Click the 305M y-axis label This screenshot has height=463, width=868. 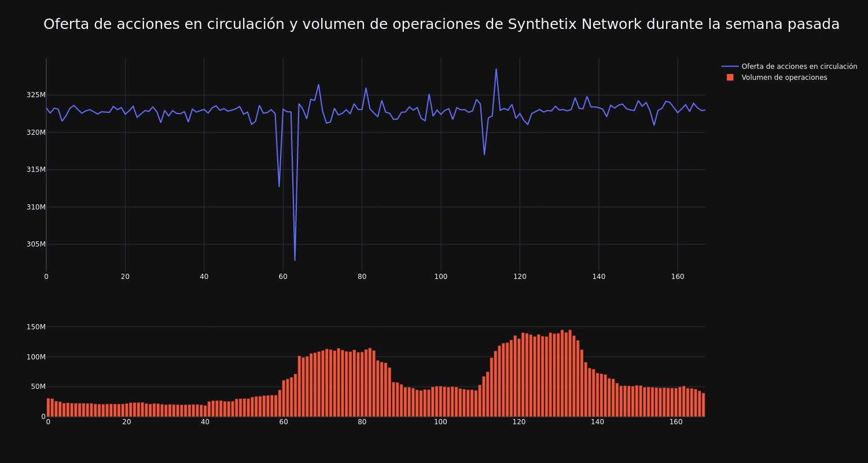coord(36,244)
